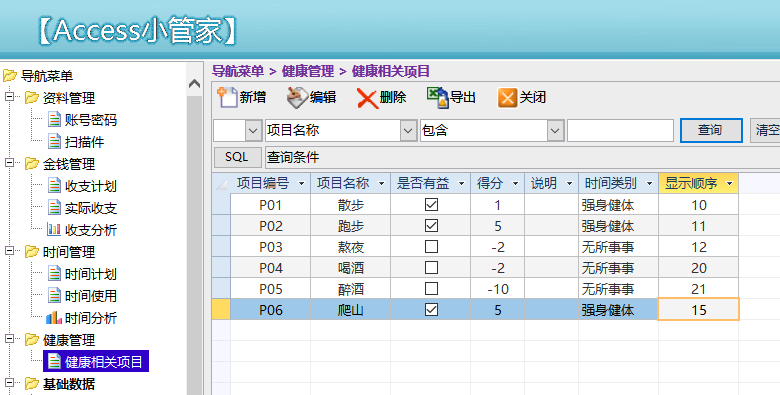
Task: Click the 健康相关项目 document icon
Action: pos(54,362)
